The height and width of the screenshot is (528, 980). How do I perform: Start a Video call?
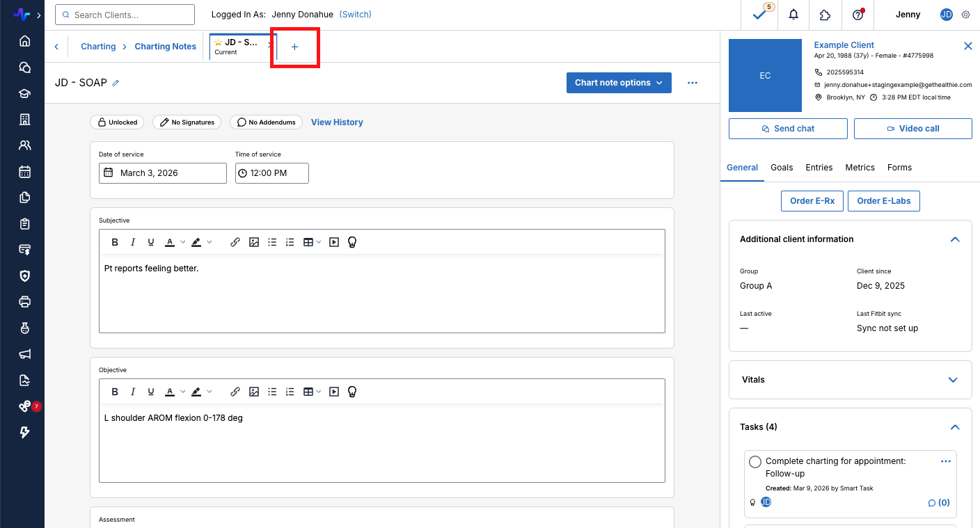[913, 129]
